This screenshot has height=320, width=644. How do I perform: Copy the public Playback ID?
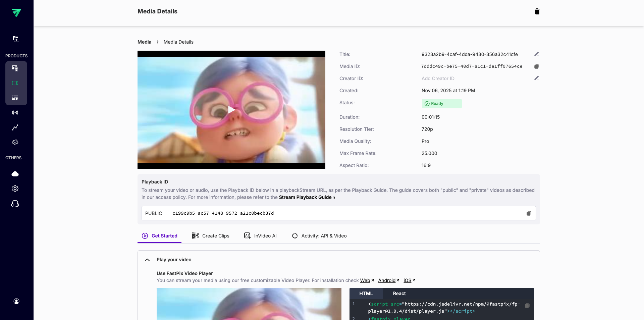529,213
